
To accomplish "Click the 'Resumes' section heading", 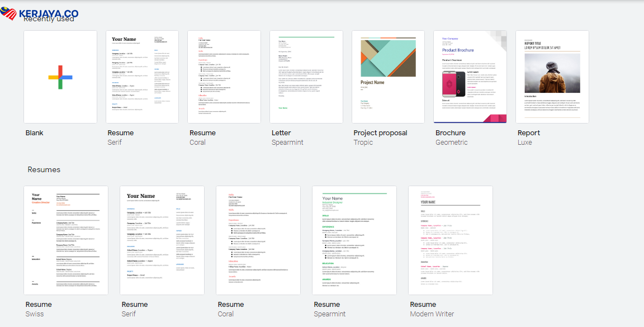I will click(x=44, y=170).
